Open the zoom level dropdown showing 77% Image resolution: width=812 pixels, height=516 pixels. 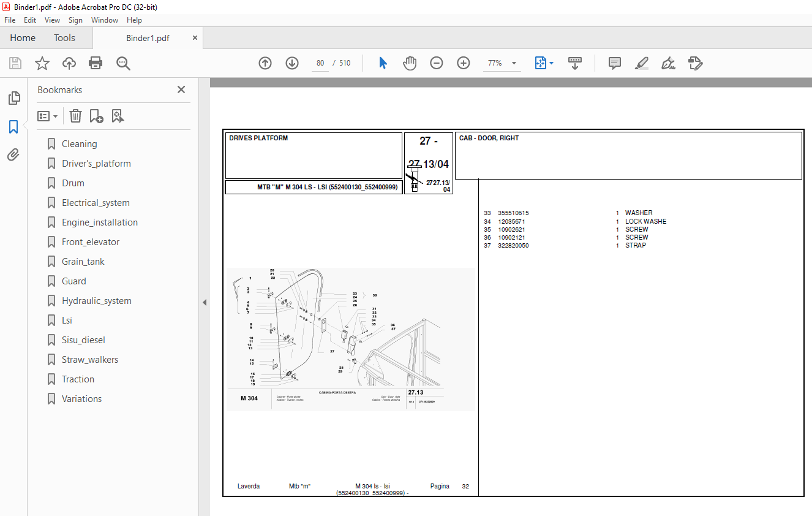(x=502, y=63)
